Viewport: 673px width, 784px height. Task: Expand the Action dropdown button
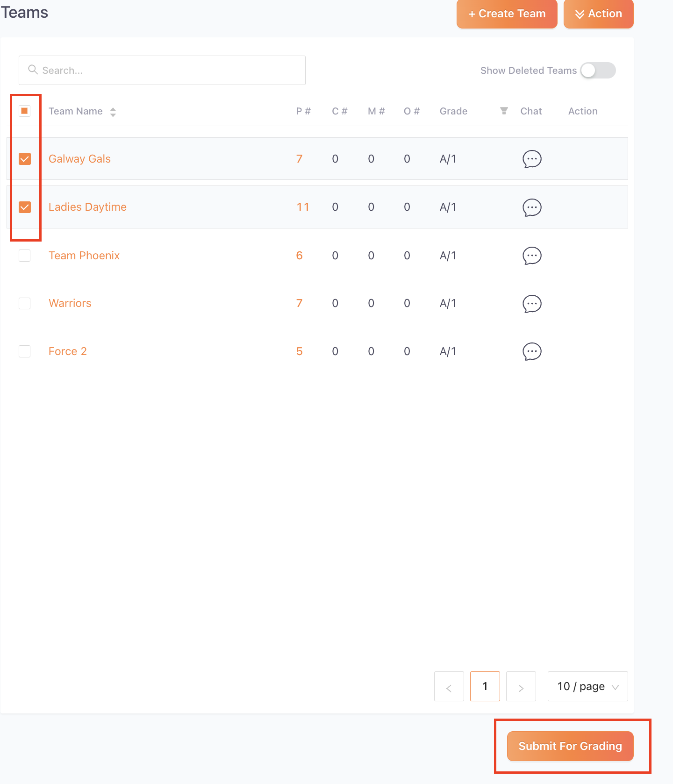pyautogui.click(x=599, y=14)
